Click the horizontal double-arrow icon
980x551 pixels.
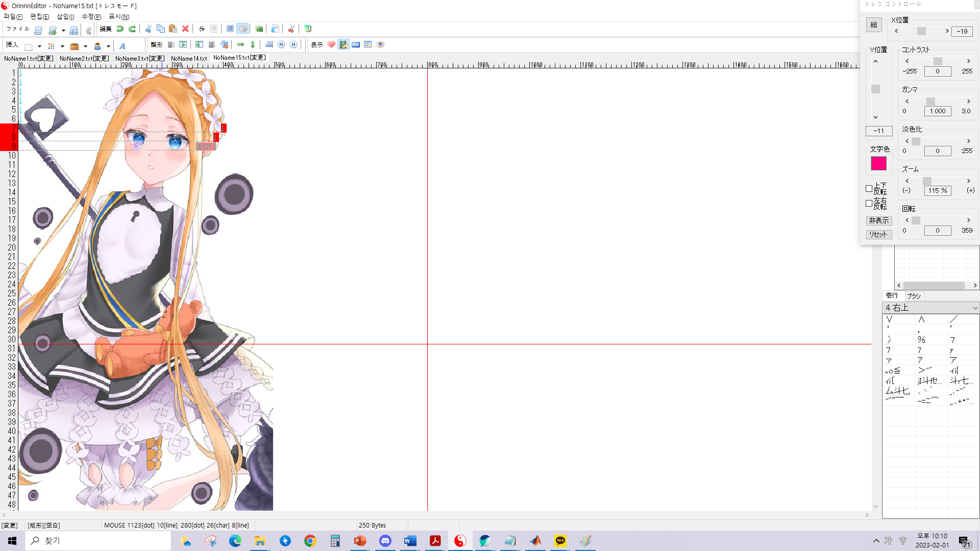[x=240, y=45]
